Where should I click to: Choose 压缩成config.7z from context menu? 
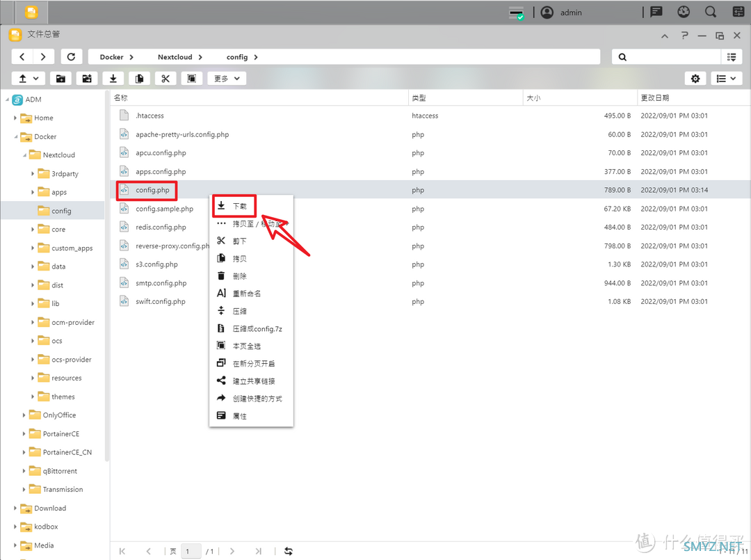(x=251, y=328)
